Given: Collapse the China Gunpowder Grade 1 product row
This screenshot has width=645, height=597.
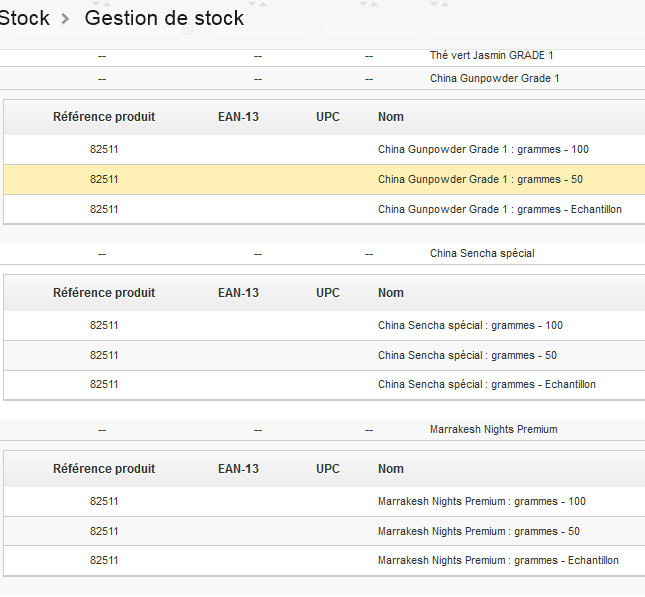Looking at the screenshot, I should point(322,78).
